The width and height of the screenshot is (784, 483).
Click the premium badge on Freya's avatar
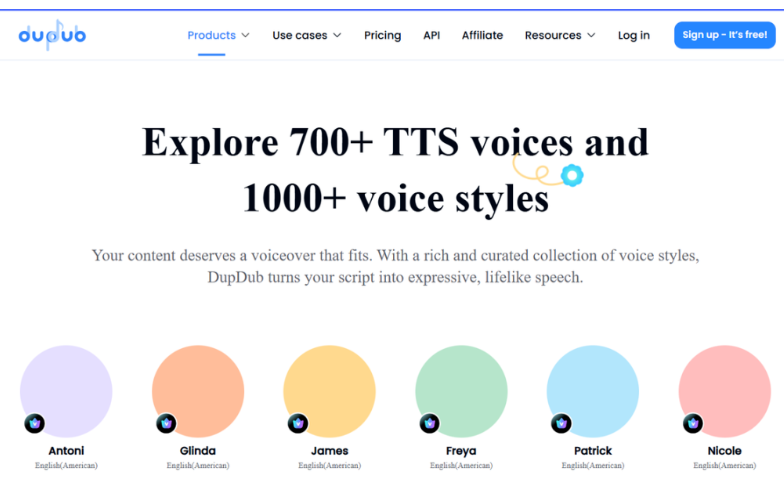pos(429,423)
